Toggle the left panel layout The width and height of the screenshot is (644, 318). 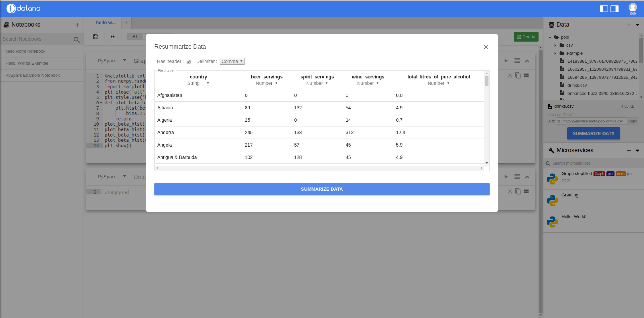[x=604, y=8]
